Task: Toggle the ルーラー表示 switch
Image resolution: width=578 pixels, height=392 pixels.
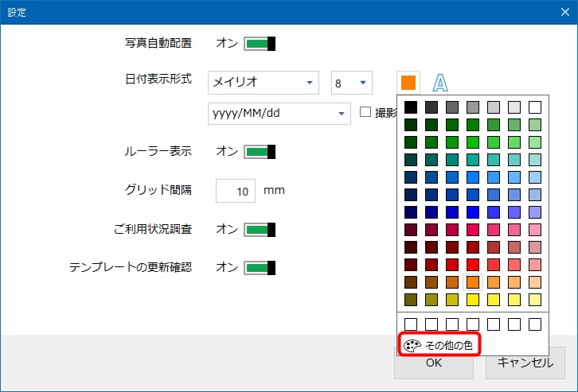Action: pos(260,152)
